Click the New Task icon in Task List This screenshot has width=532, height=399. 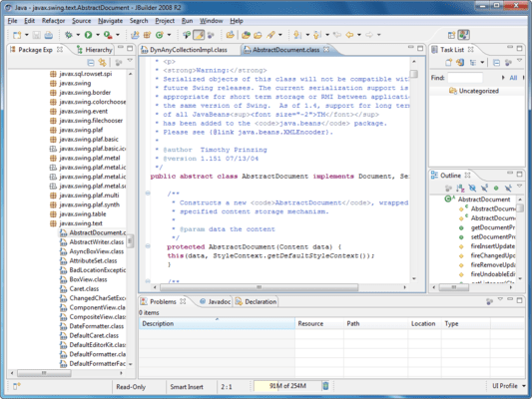448,63
